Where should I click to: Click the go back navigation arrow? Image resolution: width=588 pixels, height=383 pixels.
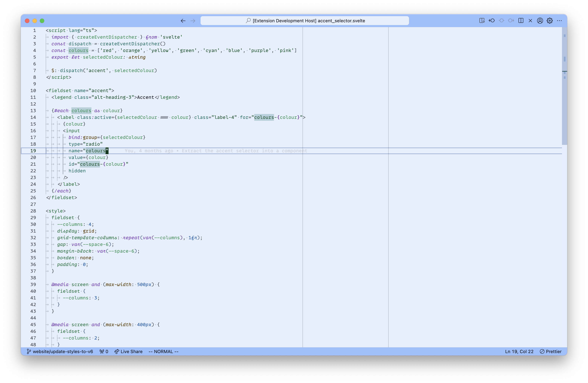point(183,21)
